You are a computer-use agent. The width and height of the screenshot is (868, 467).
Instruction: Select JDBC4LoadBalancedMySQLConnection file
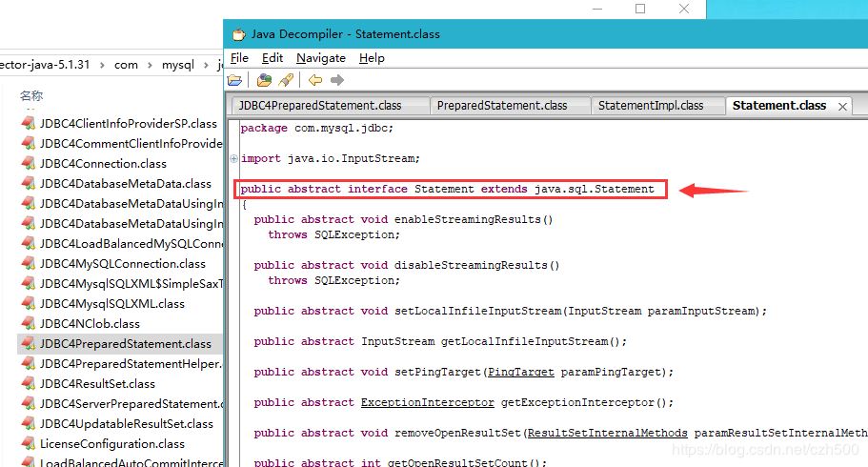(131, 244)
